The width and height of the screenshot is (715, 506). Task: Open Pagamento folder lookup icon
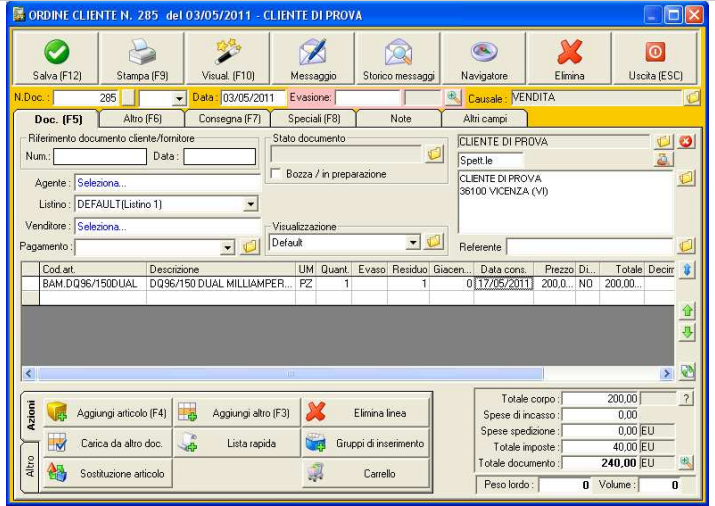pos(249,247)
